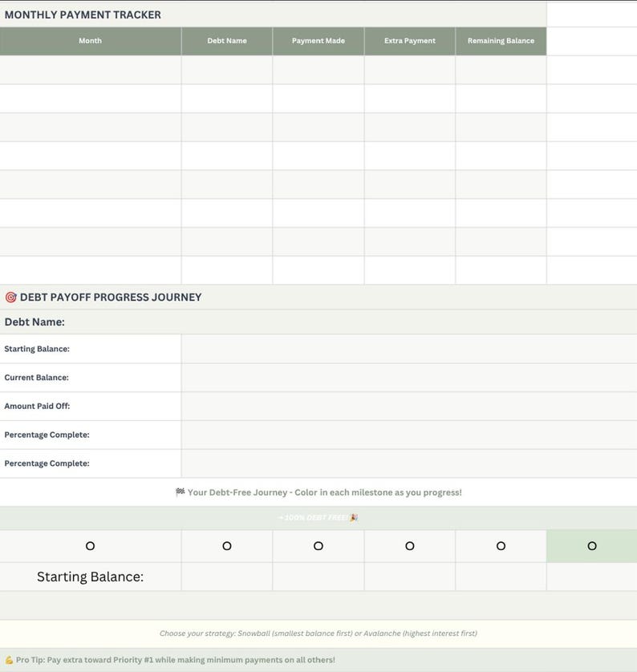This screenshot has width=637, height=672.
Task: Click the faint 100% DEBT FREE banner text
Action: pos(313,518)
